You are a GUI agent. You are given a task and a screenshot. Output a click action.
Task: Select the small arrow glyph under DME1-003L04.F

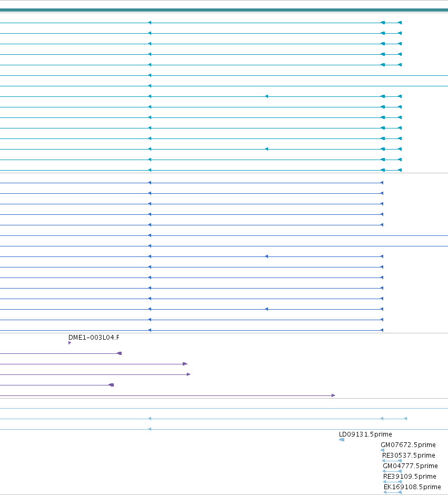[69, 343]
